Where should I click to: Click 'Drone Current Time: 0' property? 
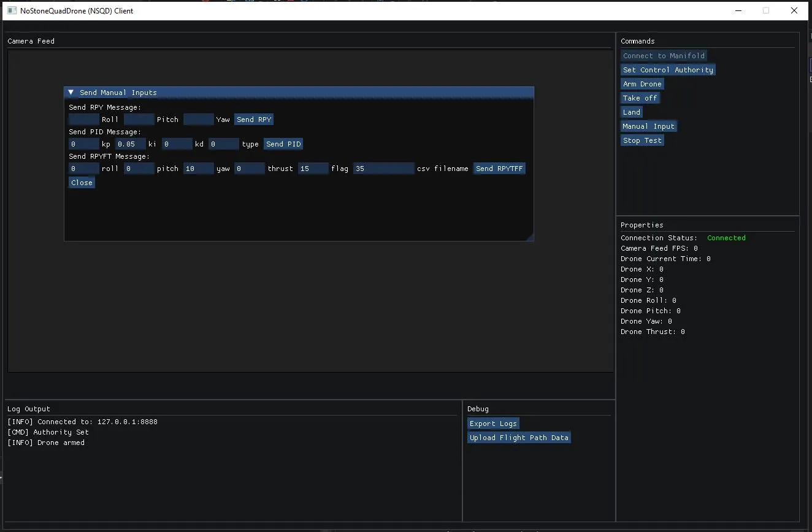click(665, 259)
